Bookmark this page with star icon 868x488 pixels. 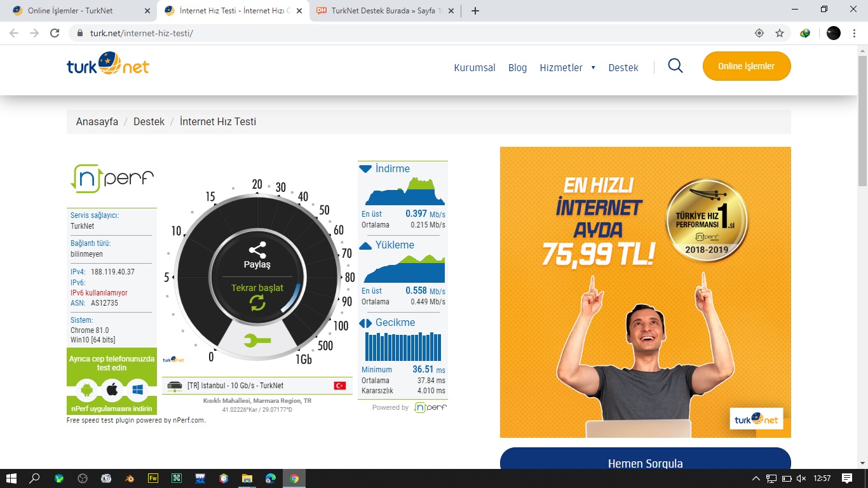(x=780, y=33)
